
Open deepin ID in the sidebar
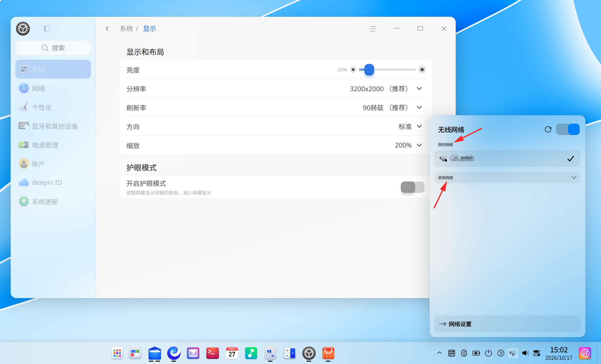coord(53,182)
